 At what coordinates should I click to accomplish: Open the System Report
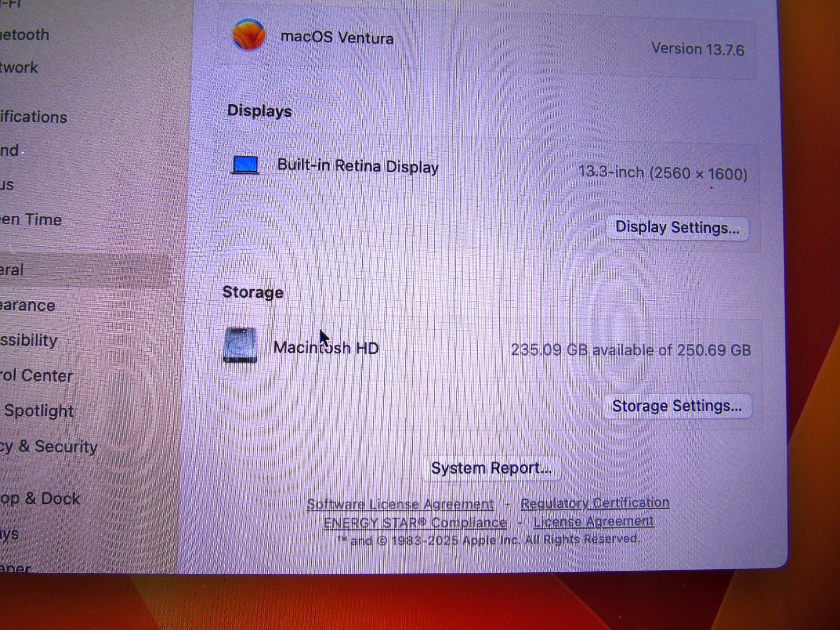pyautogui.click(x=491, y=468)
